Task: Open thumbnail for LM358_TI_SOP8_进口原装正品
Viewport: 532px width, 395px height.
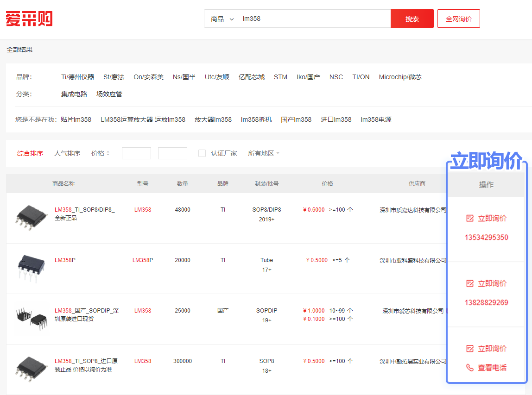Action: point(31,369)
